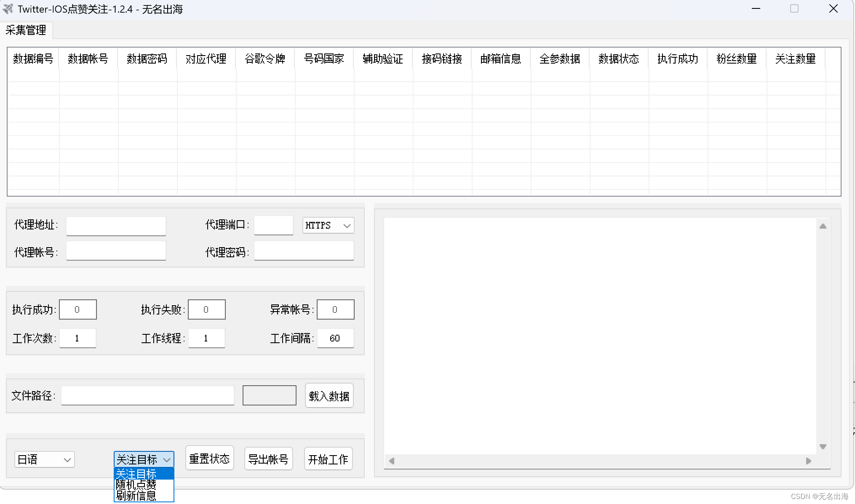855x504 pixels.
Task: Focus the 代理地址 input field
Action: 116,226
